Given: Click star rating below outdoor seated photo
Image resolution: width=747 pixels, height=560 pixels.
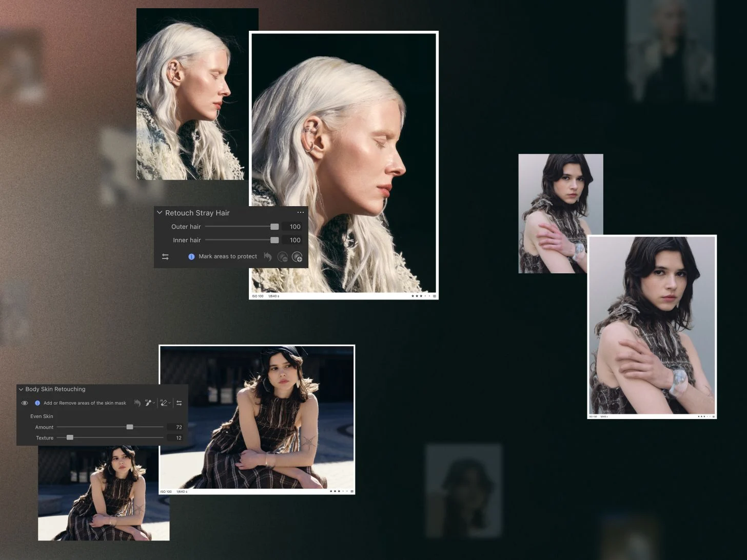Looking at the screenshot, I should click(x=339, y=491).
